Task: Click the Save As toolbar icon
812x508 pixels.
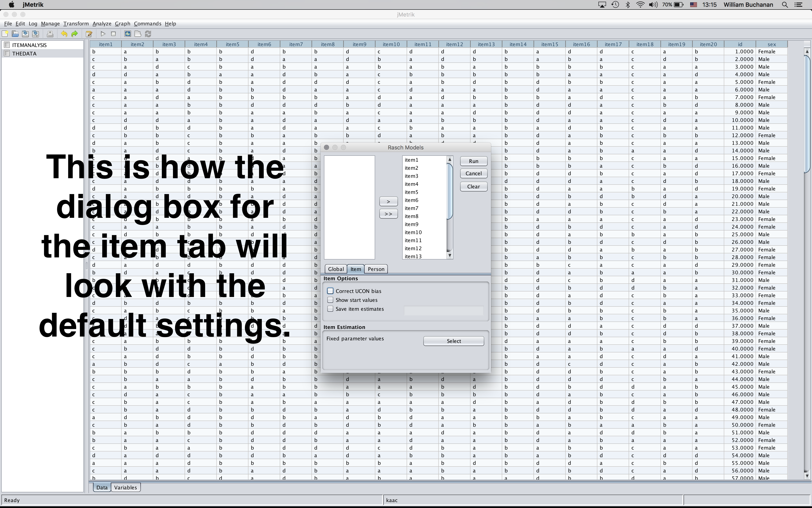Action: [x=36, y=34]
